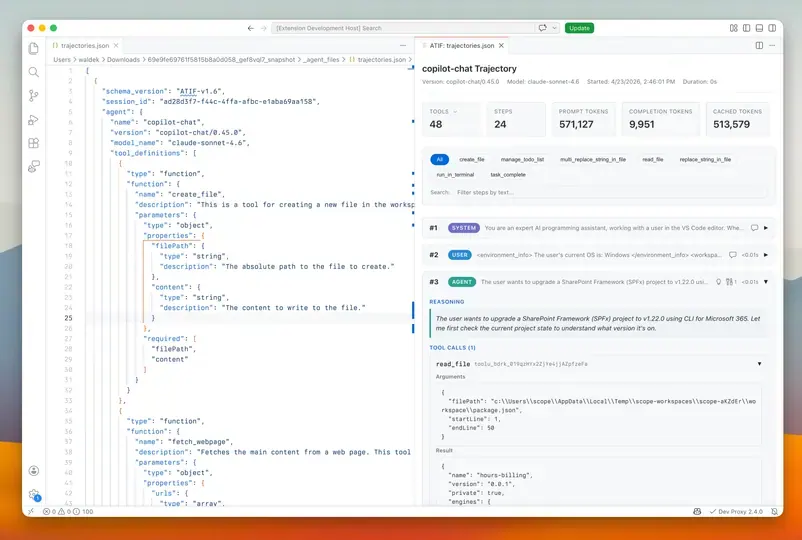Go forward with the right arrow
The height and width of the screenshot is (540, 802).
point(263,28)
